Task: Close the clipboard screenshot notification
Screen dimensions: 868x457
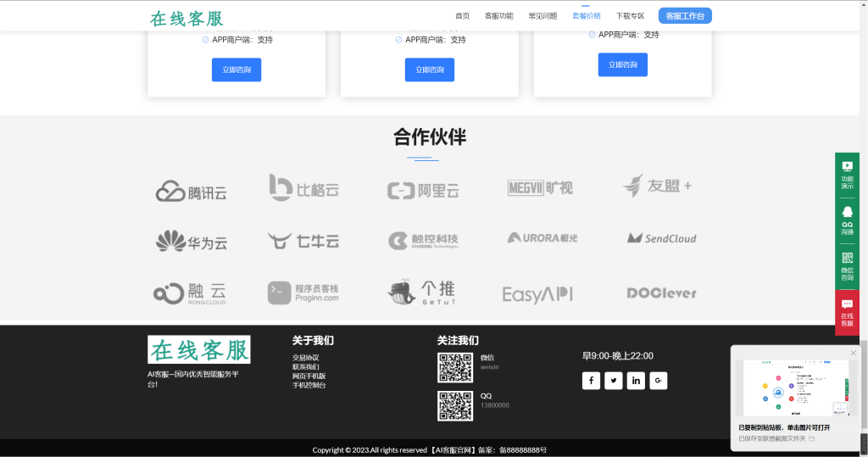Action: pos(853,353)
